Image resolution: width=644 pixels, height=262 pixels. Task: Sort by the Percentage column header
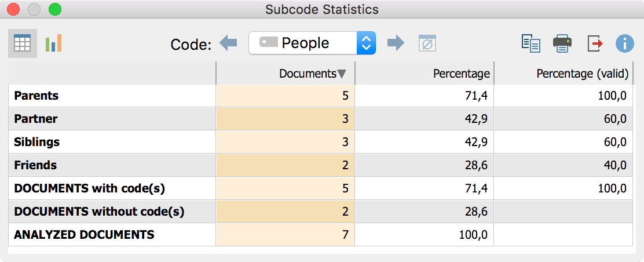point(425,73)
